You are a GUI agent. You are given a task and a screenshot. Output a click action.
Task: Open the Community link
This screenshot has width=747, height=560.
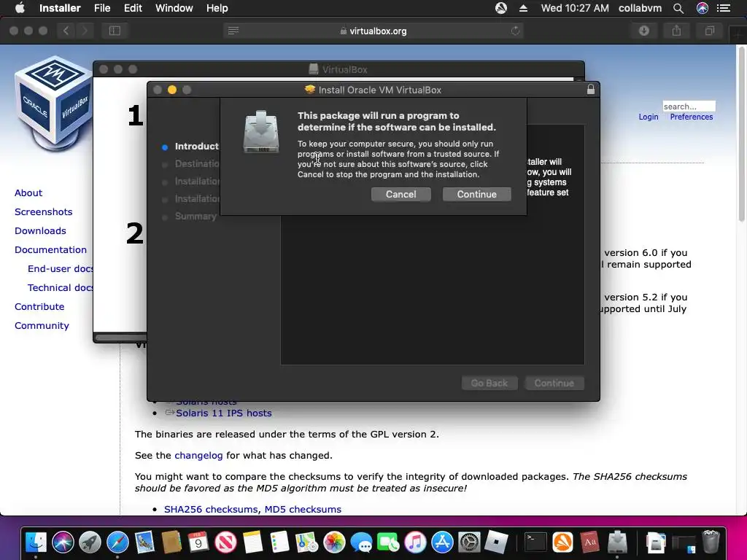(42, 326)
